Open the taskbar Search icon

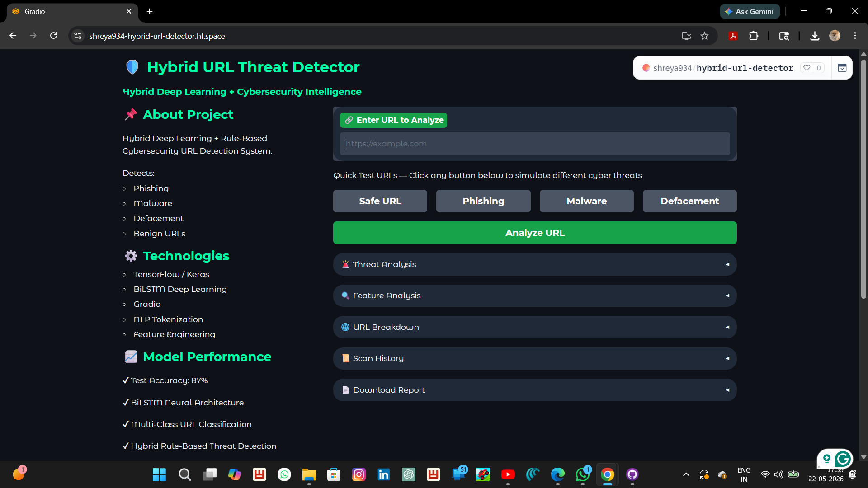pos(184,474)
